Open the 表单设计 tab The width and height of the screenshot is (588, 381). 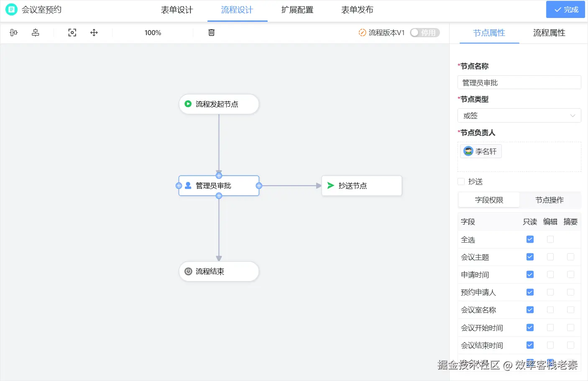point(177,10)
